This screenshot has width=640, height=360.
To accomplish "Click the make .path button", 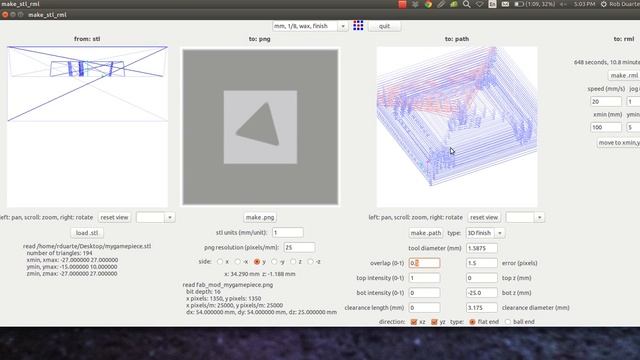I will (426, 233).
